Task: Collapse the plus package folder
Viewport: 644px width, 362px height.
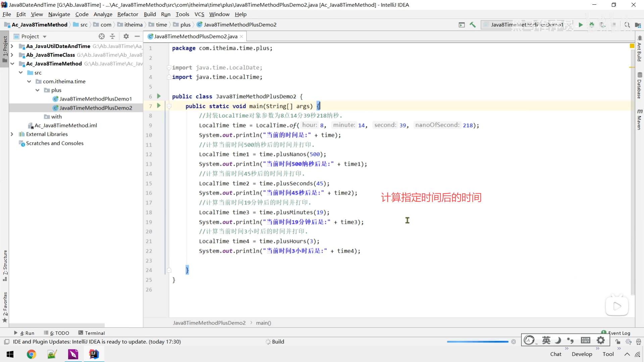Action: pyautogui.click(x=38, y=90)
